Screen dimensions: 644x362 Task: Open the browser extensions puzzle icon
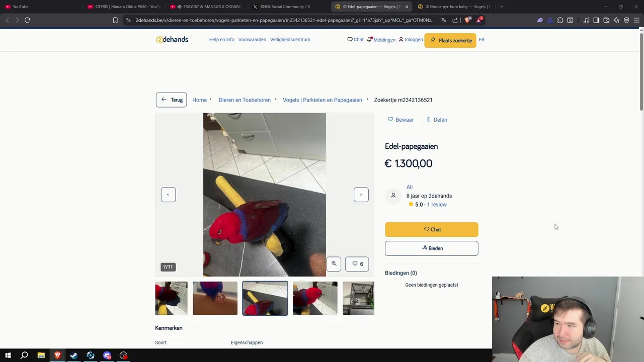pos(560,20)
